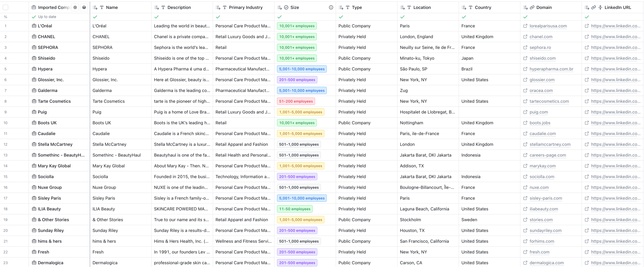Click 'Public Company' type in Boots UK row
Screen dimensions: 644x267
[x=354, y=123]
